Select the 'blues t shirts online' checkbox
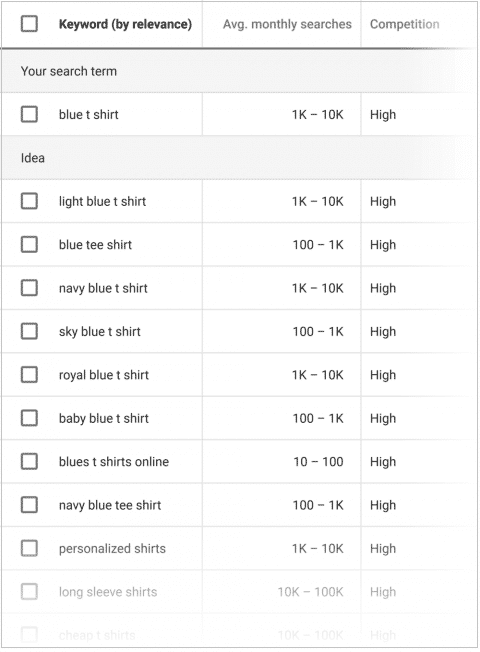 pyautogui.click(x=29, y=462)
